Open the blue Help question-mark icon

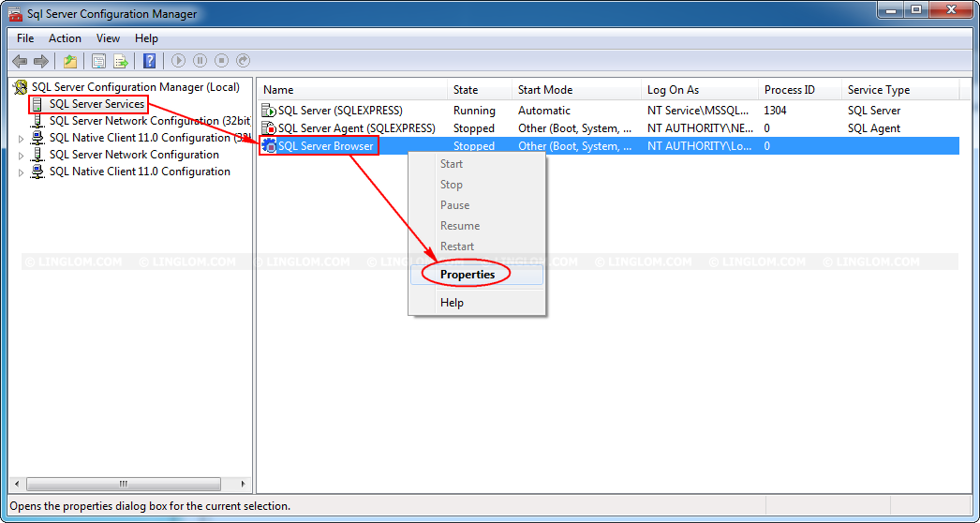149,61
